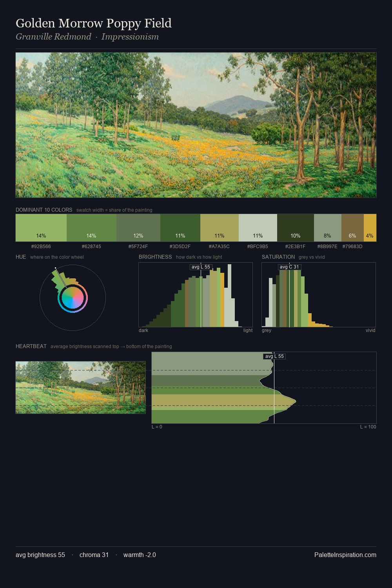Click 'how dark vs how light' caption

[199, 257]
